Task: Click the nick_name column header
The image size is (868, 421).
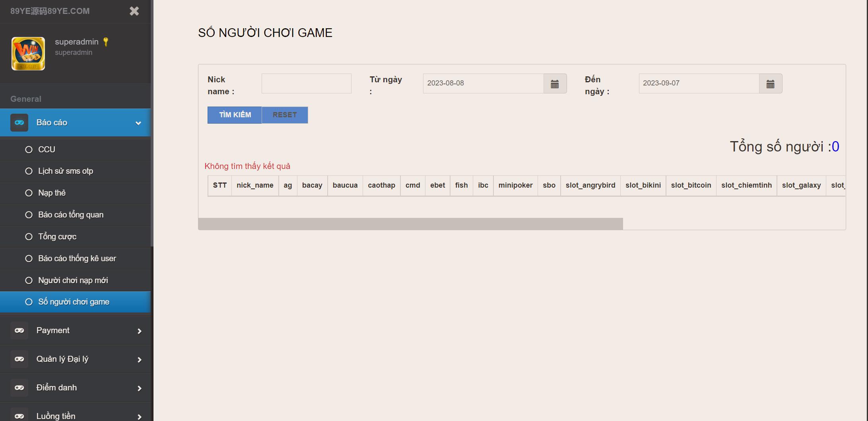Action: (255, 186)
